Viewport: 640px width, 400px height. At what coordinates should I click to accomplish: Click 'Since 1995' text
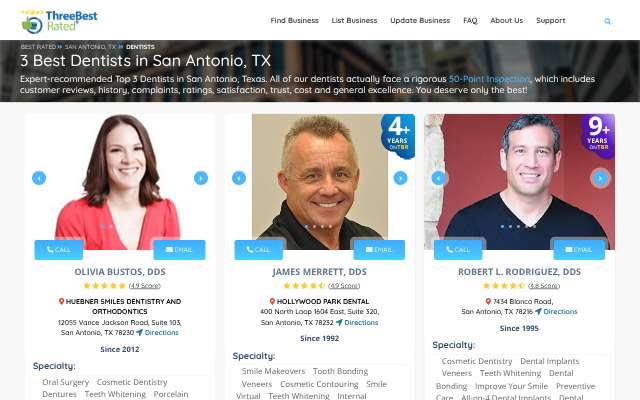click(519, 329)
